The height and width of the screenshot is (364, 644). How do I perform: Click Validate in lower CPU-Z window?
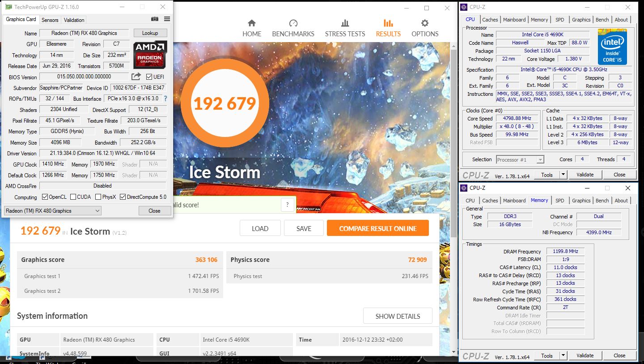[x=585, y=355]
